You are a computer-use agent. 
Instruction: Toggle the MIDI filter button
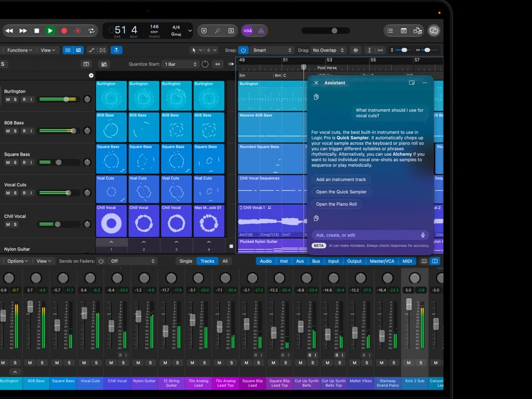pos(407,261)
